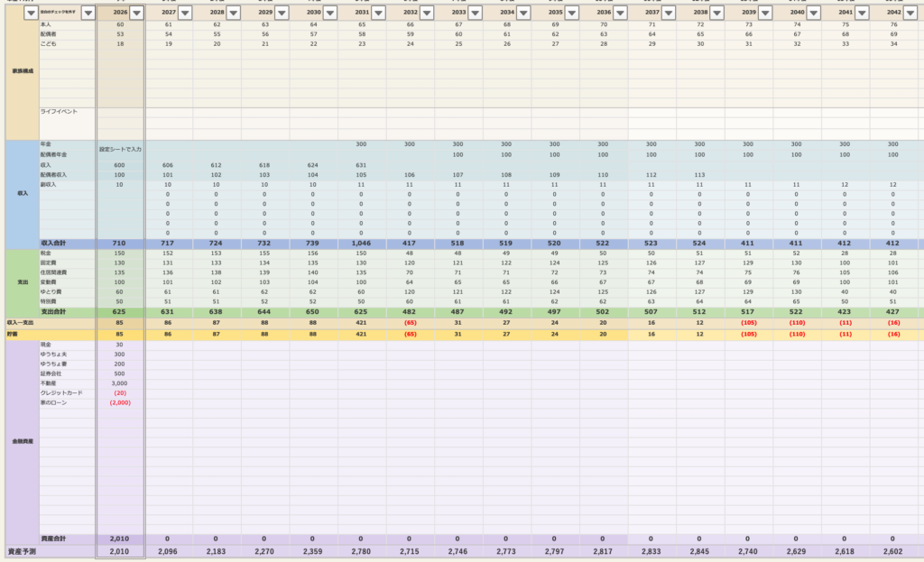Open the filter dropdown for the 2026 column
The image size is (924, 562).
coord(136,13)
